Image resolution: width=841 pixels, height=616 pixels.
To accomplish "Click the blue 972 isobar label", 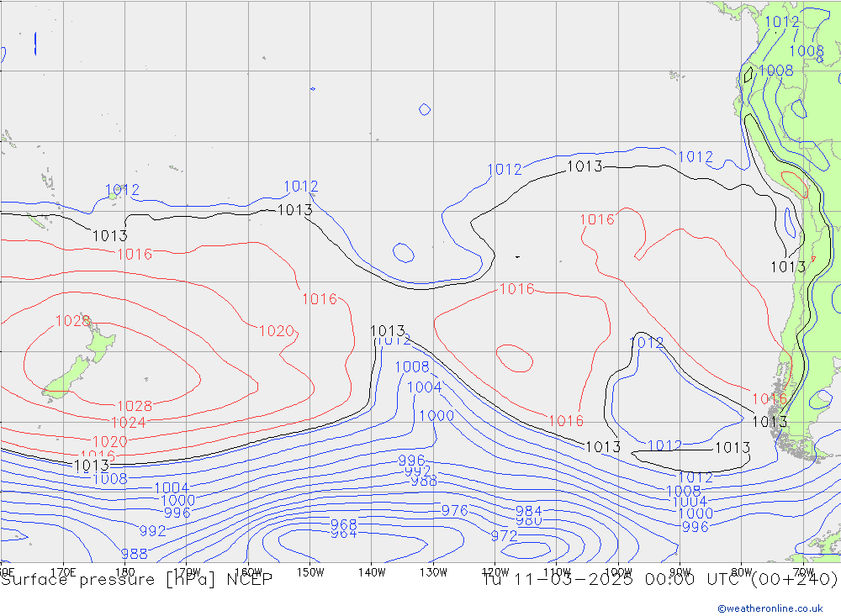I will click(x=504, y=535).
